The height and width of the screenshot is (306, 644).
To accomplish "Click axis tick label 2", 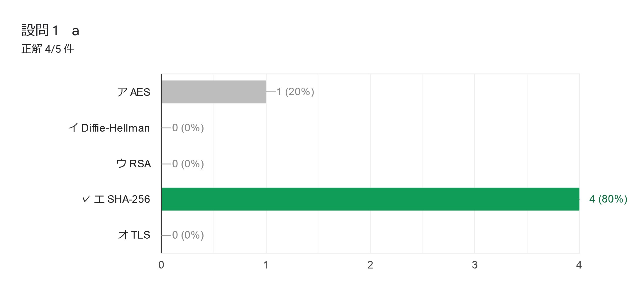I will tap(370, 265).
